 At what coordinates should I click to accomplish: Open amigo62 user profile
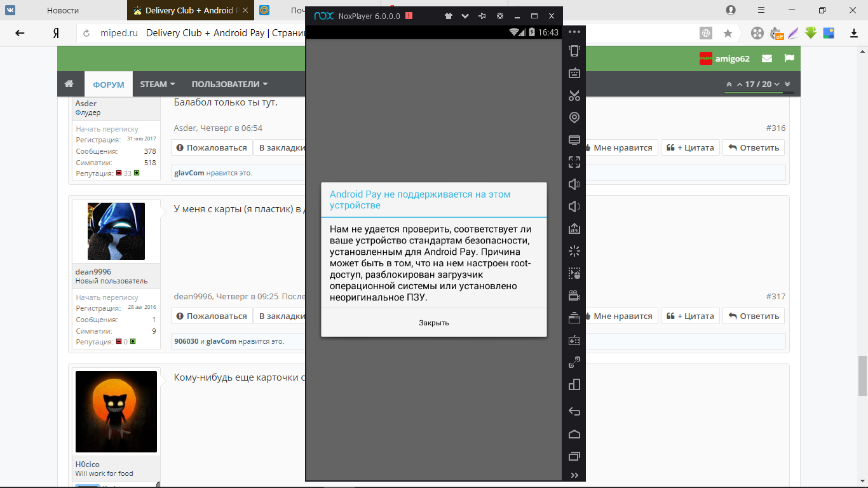[x=732, y=58]
